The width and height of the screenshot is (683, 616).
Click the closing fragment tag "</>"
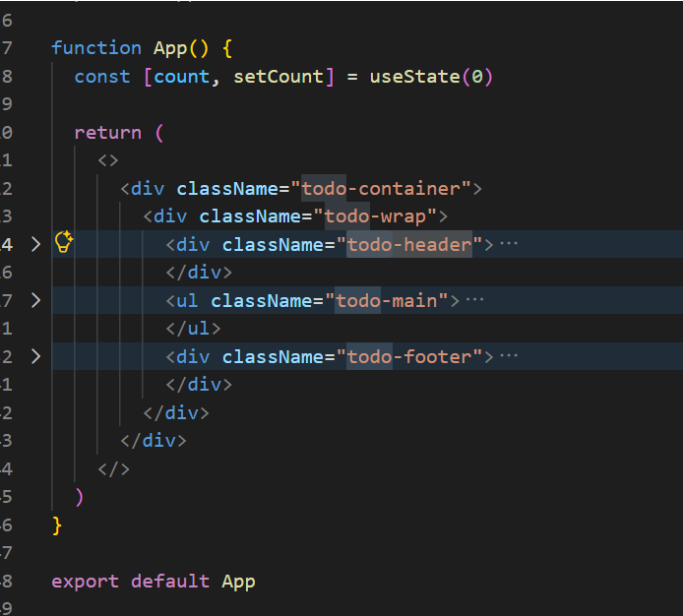tap(114, 469)
